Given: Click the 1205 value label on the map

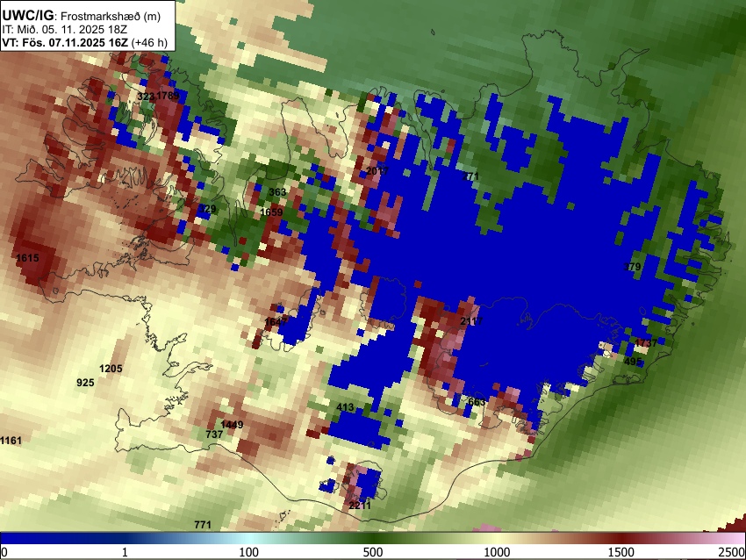Looking at the screenshot, I should (x=111, y=369).
